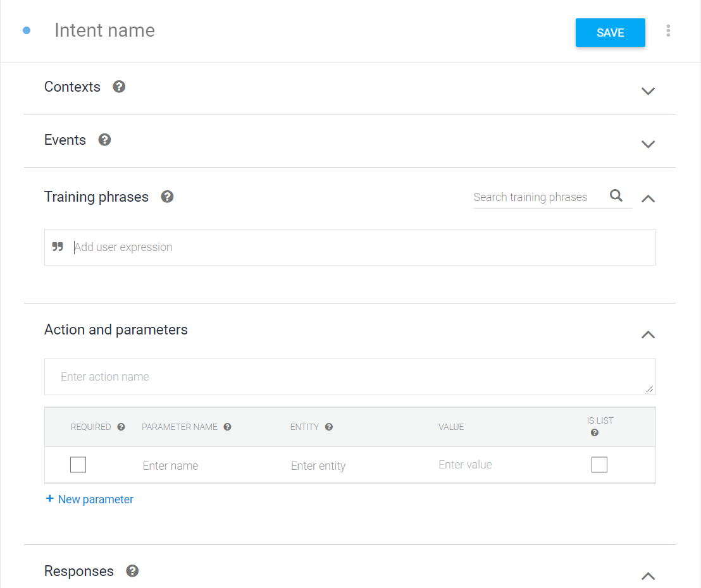Open the three-dot more options menu

668,31
